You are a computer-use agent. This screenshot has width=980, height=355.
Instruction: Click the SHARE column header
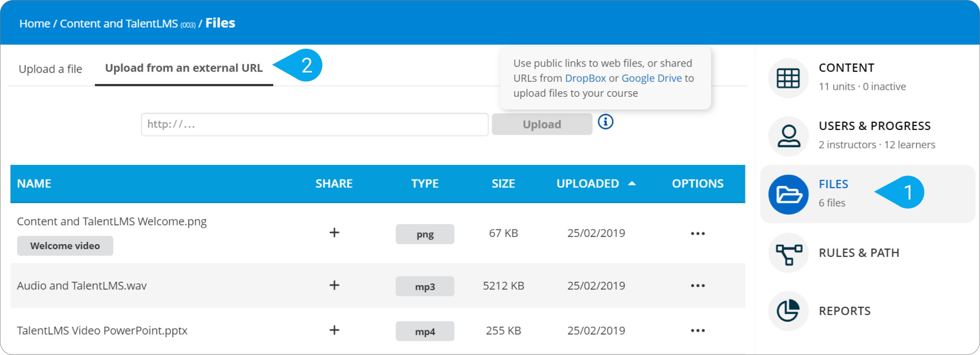tap(334, 184)
